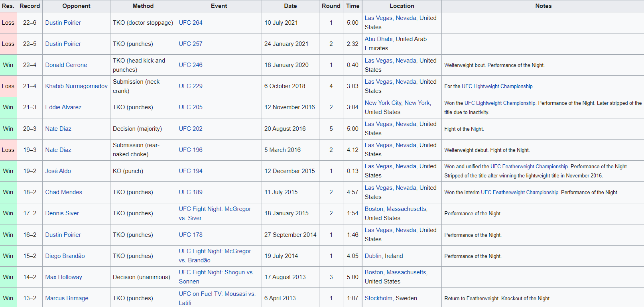644x307 pixels.
Task: Open the New York City link
Action: [x=383, y=103]
